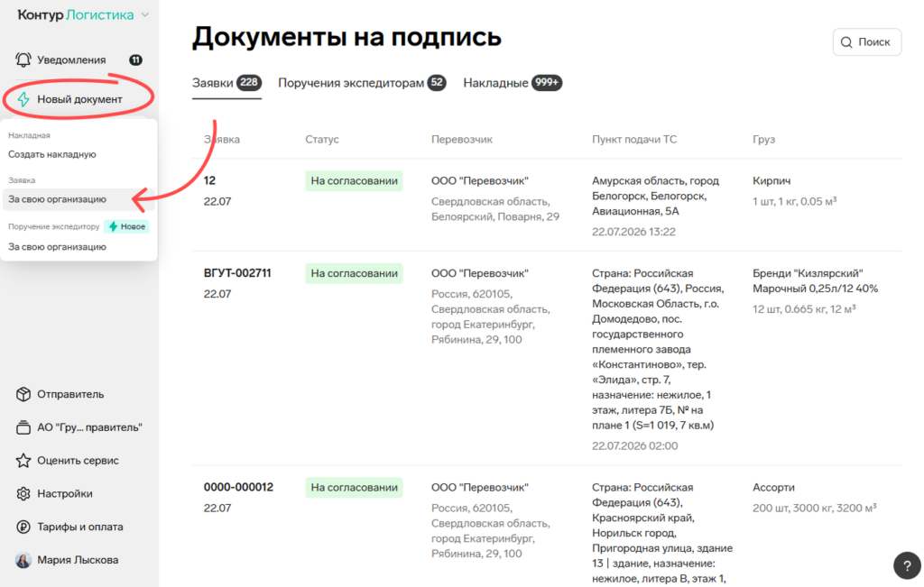Screen dimensions: 924x587
Task: Open Отправитель section in the sidebar
Action: pyautogui.click(x=70, y=394)
